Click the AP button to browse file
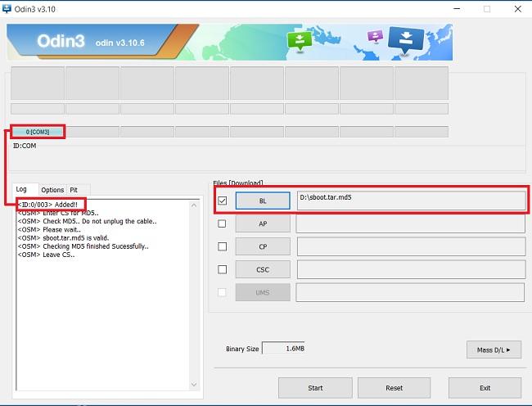Screen dimensions: 532x406 point(262,223)
